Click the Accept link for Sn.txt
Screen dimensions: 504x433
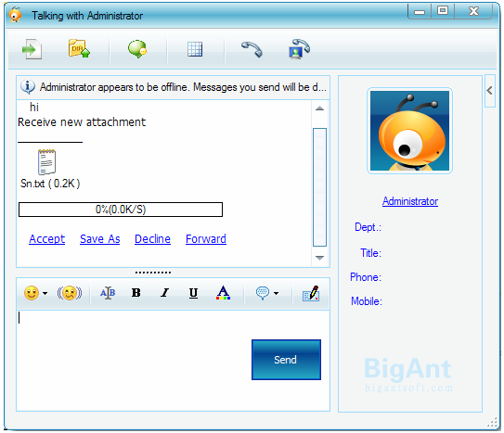coord(47,239)
